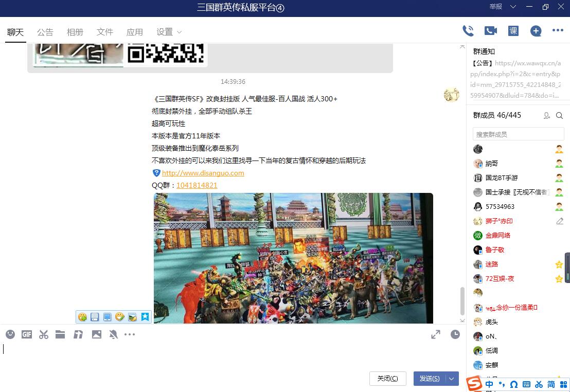Viewport: 570px width, 392px height.
Task: Click the send-to-phone icon on image toolbar
Action: 107,317
